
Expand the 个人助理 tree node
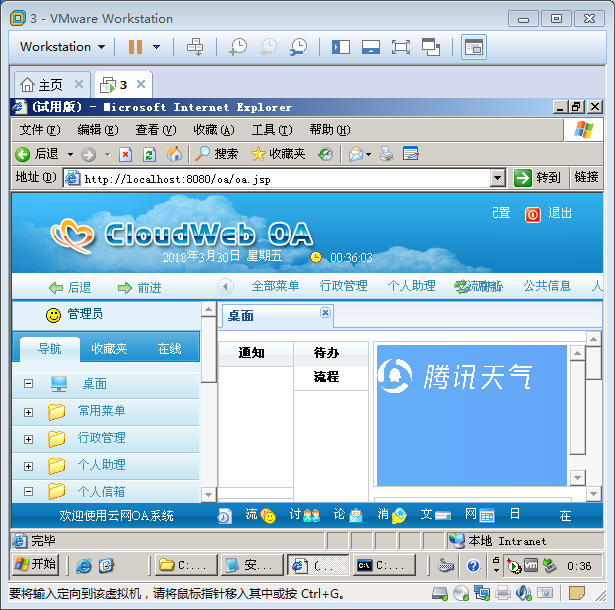[28, 466]
